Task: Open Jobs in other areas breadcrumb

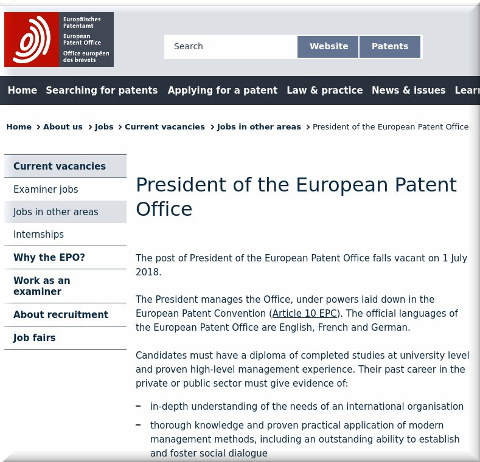Action: click(x=259, y=127)
